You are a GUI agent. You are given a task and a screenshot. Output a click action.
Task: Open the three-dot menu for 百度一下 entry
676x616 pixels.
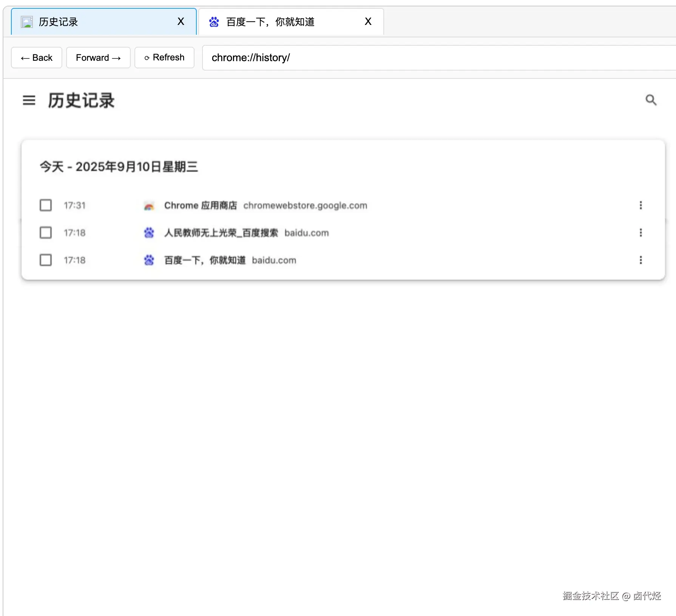pyautogui.click(x=641, y=260)
